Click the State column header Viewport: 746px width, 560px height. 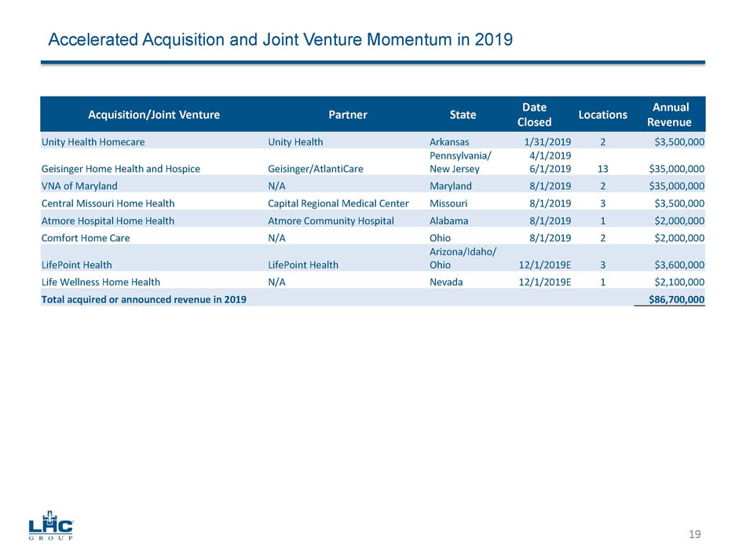463,115
